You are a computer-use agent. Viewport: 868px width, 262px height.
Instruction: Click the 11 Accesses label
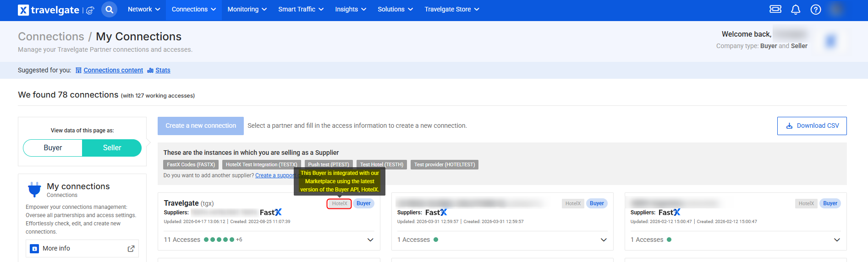[182, 240]
